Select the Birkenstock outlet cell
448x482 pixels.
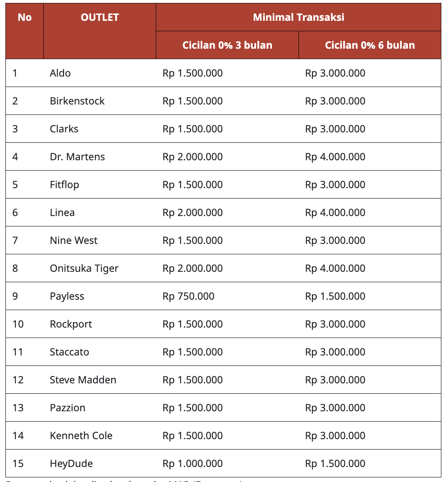pyautogui.click(x=77, y=101)
